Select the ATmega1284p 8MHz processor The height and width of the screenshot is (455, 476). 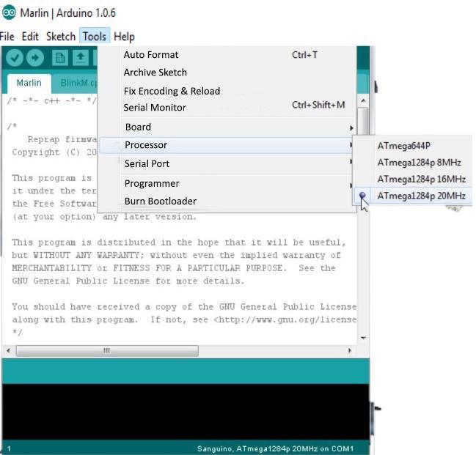click(419, 162)
